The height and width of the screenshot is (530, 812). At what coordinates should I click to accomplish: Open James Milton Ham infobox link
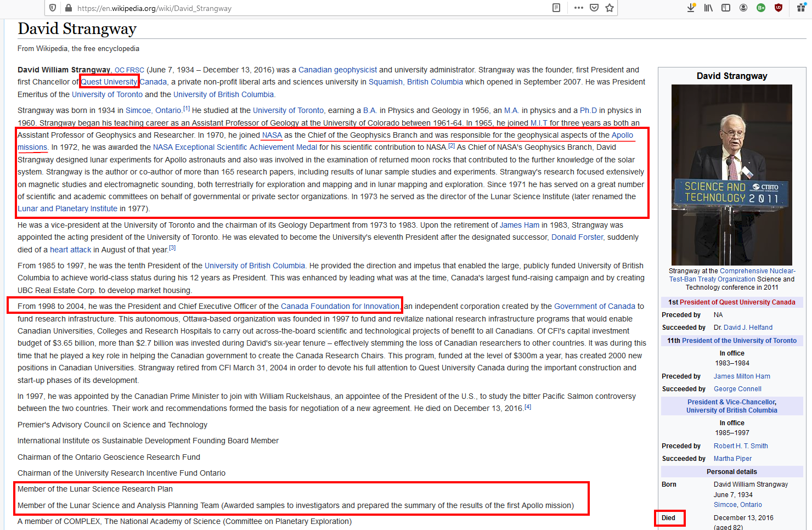(742, 376)
